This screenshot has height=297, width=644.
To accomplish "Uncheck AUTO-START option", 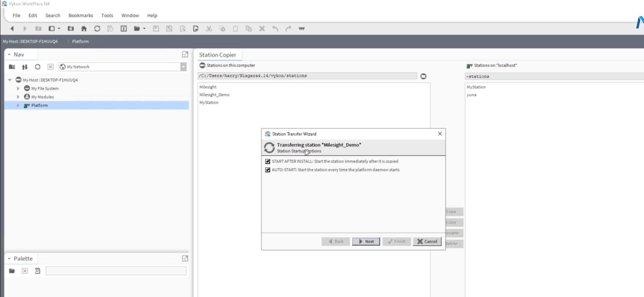I will [x=268, y=170].
